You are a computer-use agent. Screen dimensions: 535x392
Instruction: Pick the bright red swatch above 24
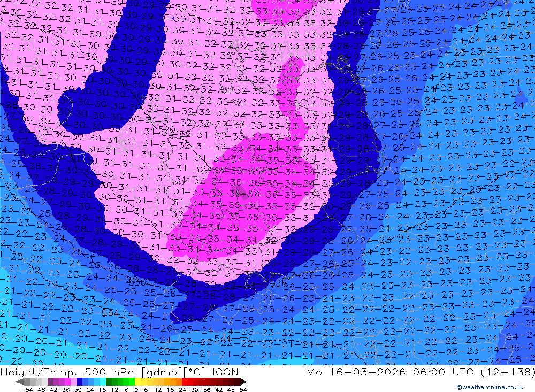coord(185,382)
